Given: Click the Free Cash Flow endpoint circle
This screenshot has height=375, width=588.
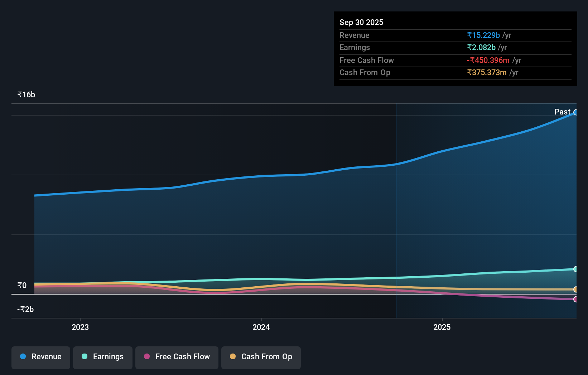Looking at the screenshot, I should click(x=576, y=299).
